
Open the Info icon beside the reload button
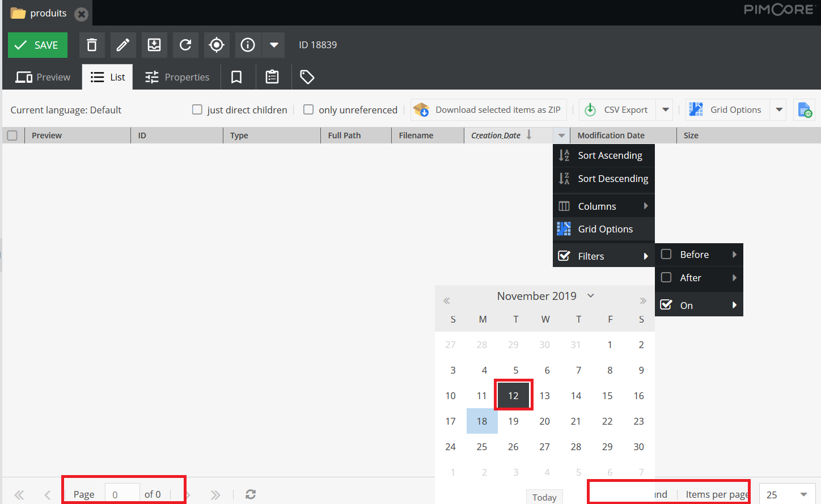pos(247,45)
